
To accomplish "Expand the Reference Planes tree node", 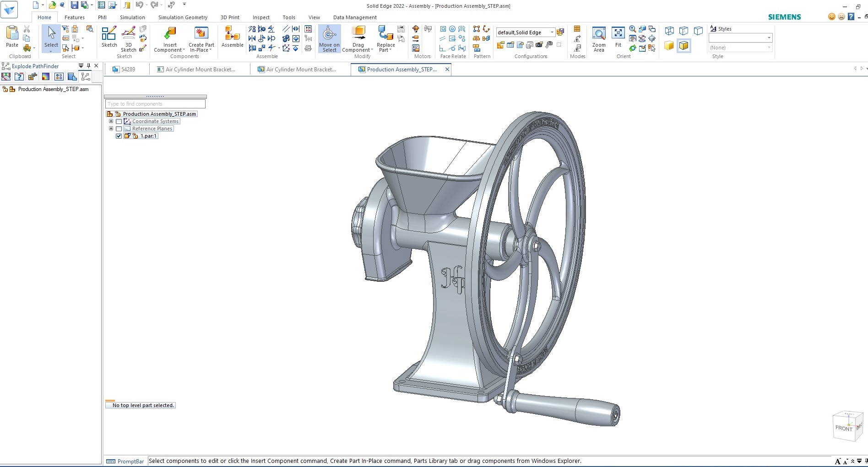I will point(111,129).
